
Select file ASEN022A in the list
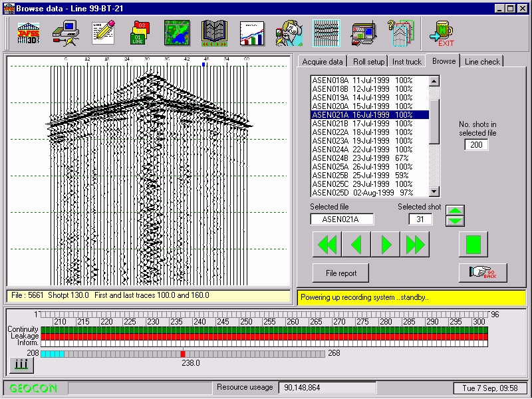tap(370, 132)
